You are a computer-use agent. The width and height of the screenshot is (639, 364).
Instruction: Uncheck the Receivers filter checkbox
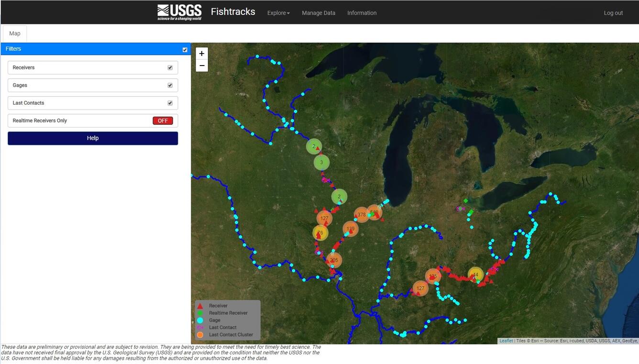[170, 67]
